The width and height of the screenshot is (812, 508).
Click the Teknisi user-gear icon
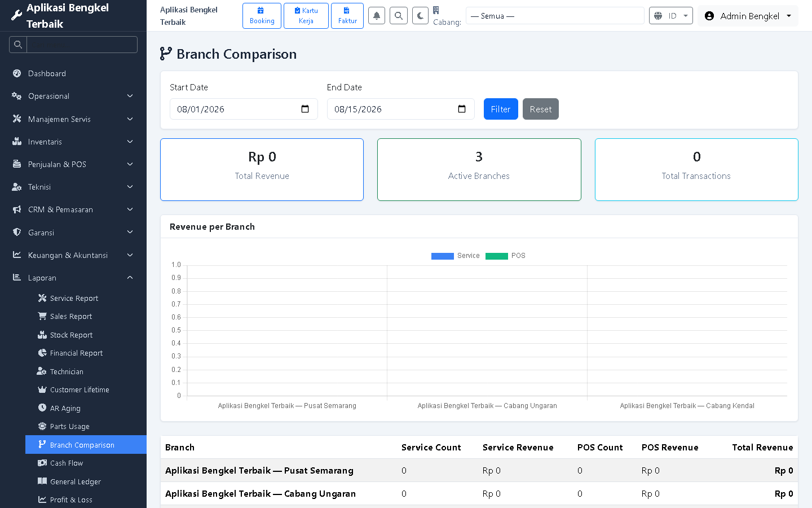click(17, 187)
